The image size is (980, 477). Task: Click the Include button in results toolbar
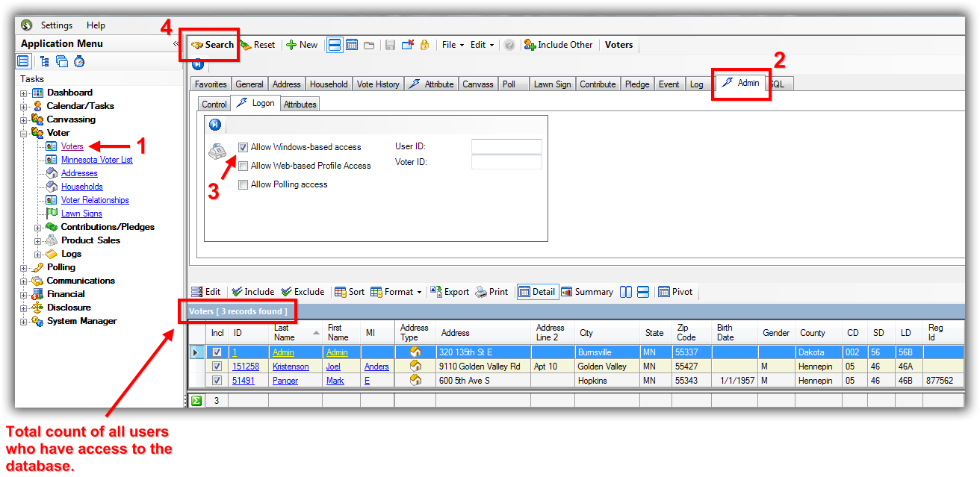252,292
